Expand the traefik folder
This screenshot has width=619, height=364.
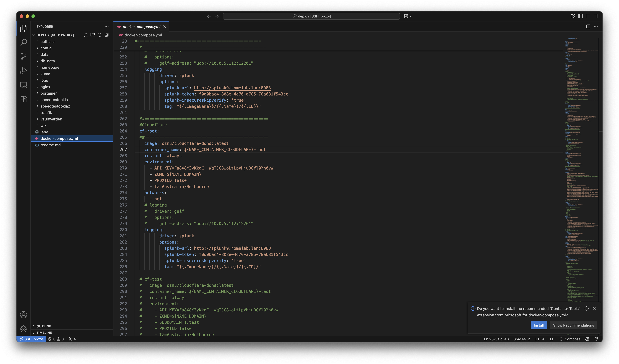click(46, 113)
